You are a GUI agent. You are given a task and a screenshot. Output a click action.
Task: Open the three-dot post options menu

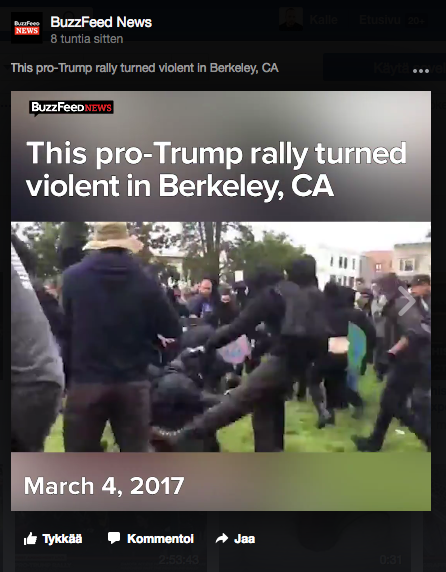(420, 71)
